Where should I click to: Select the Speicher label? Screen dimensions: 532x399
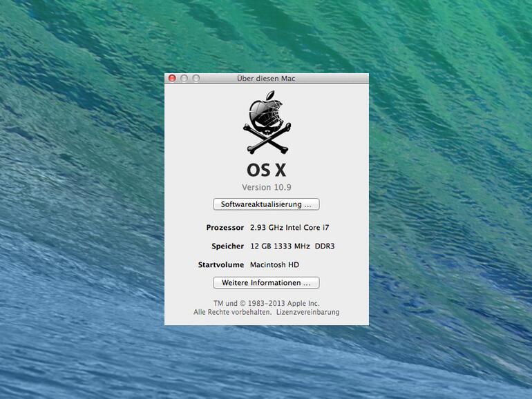(x=227, y=246)
